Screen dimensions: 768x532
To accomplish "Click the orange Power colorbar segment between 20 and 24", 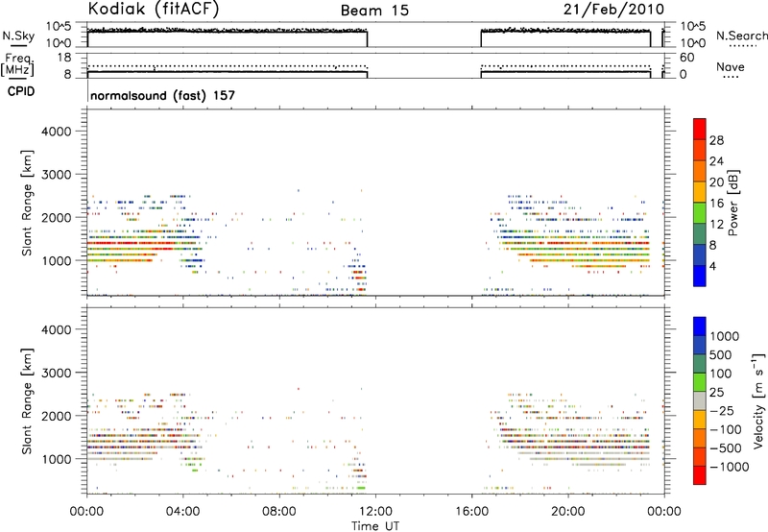I will tap(700, 171).
